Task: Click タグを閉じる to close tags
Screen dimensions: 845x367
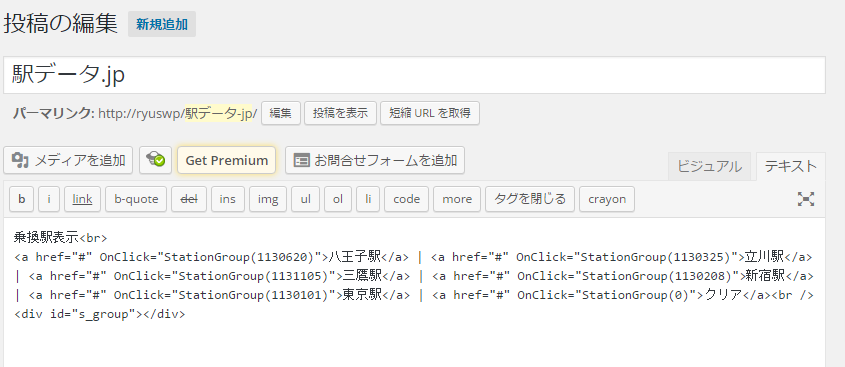Action: 530,199
